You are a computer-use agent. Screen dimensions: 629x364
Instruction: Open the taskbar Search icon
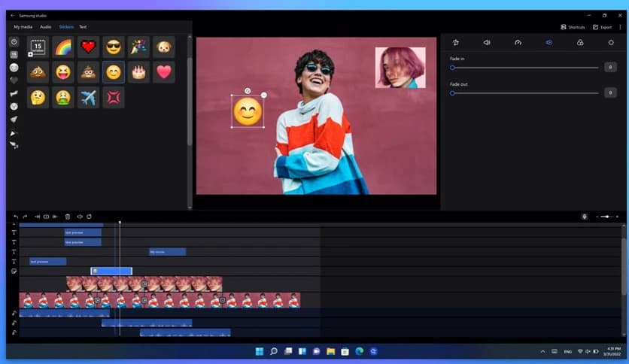(274, 351)
